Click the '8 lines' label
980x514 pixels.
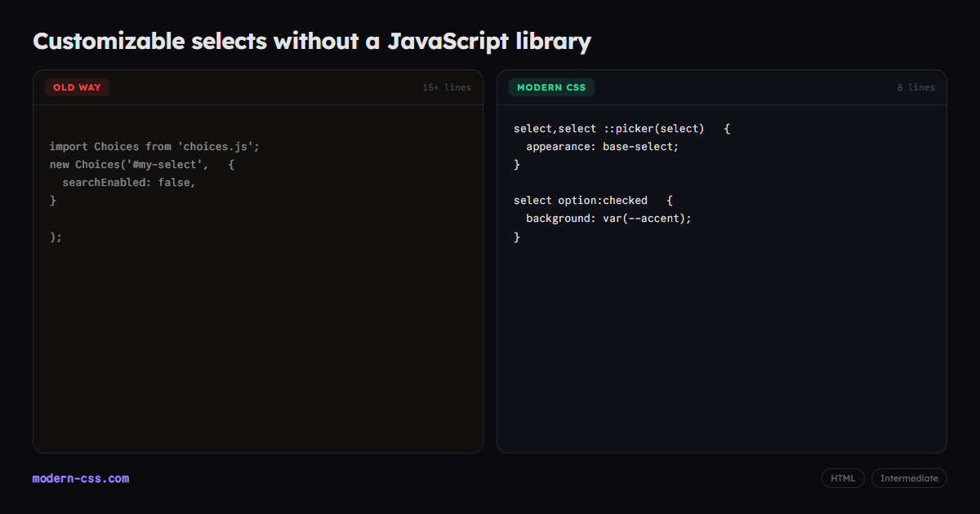(916, 87)
